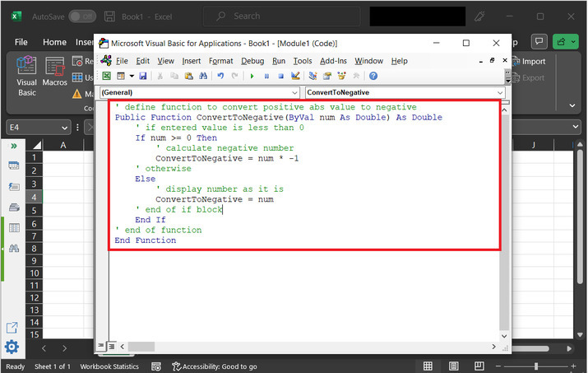Open Excel Home tab
Screen dimensions: 588x373
(54, 42)
